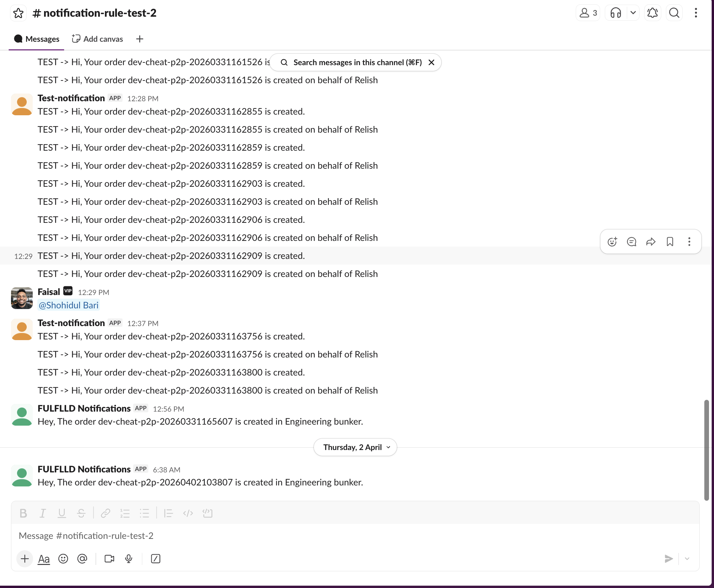
Task: Open the emoji picker in composer
Action: (63, 559)
